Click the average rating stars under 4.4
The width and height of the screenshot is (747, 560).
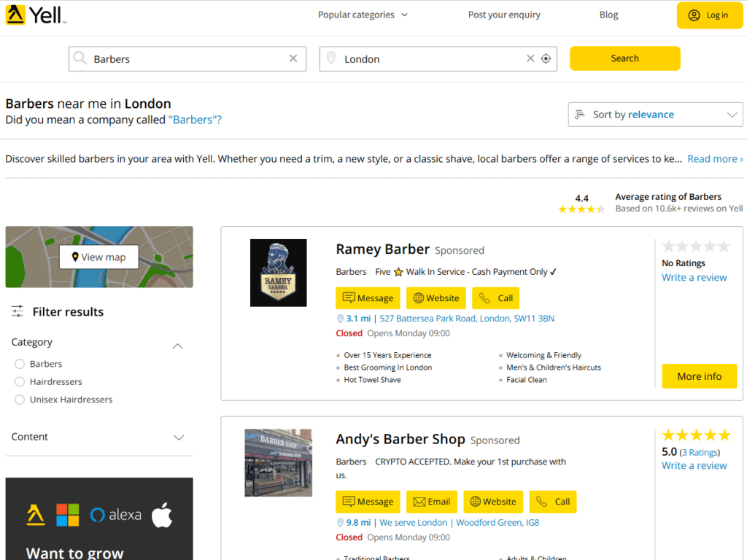click(581, 209)
